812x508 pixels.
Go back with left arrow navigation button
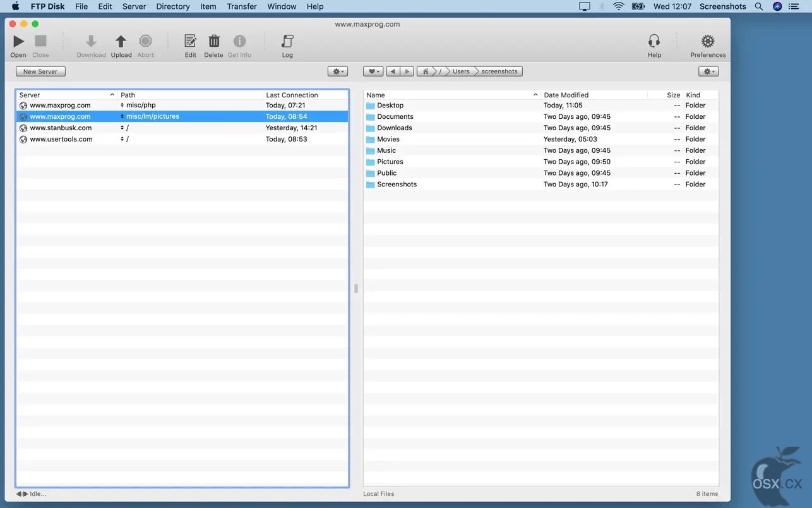pos(393,71)
